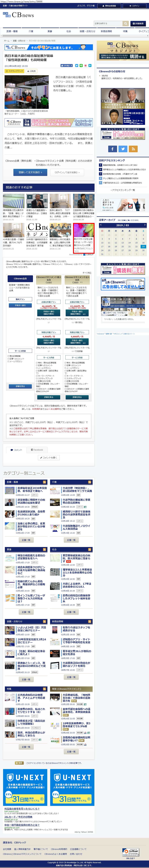
Task: Open the JALカード ad link
Action: [18, 817]
